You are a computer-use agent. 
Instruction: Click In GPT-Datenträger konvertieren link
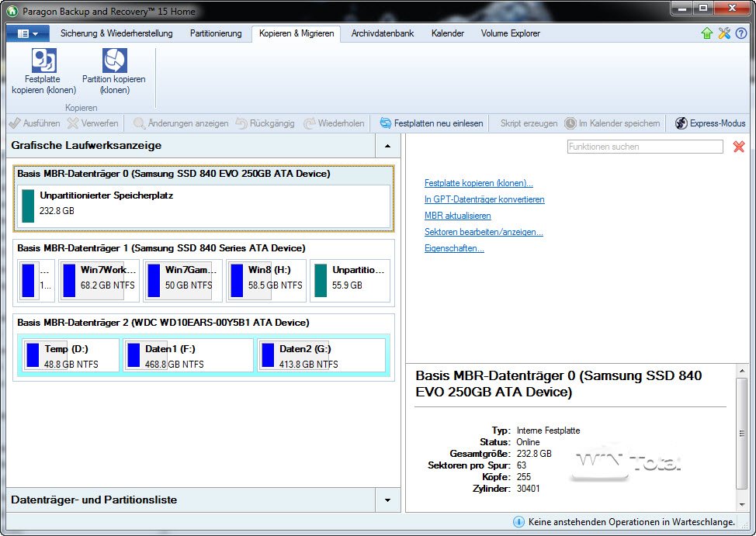tap(484, 199)
